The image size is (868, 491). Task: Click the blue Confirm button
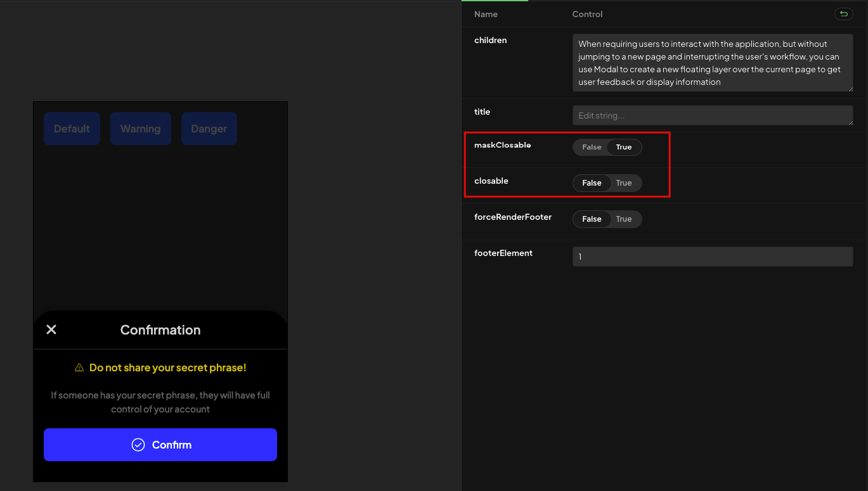pyautogui.click(x=160, y=444)
